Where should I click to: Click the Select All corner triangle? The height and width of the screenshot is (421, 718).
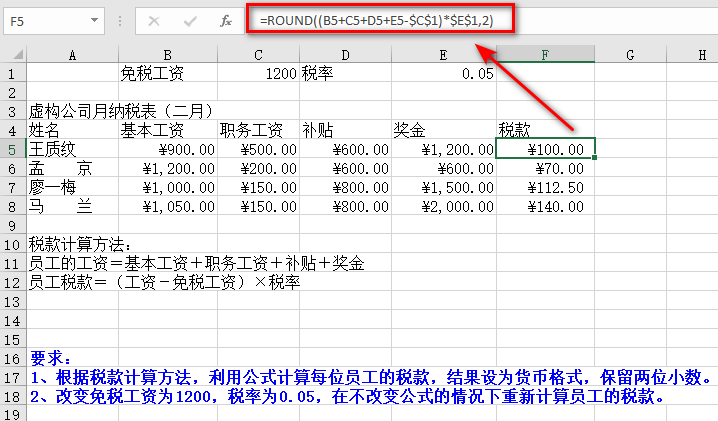[13, 55]
